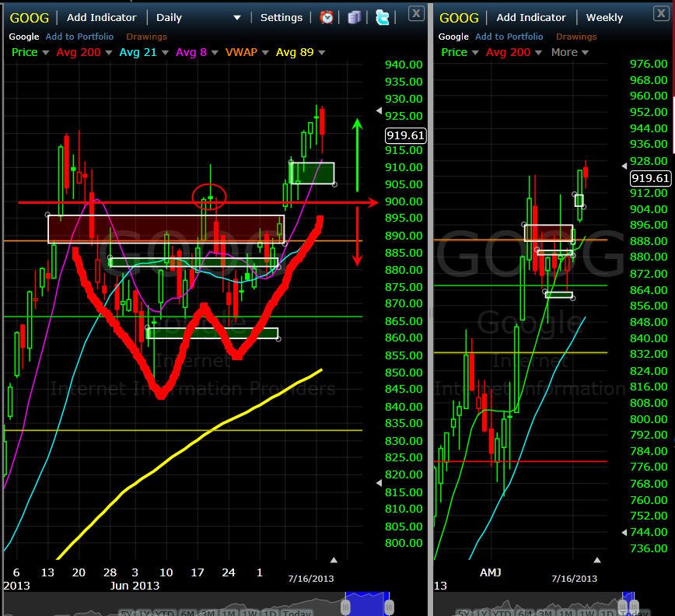Select the YTD range in Daily chart

[164, 613]
